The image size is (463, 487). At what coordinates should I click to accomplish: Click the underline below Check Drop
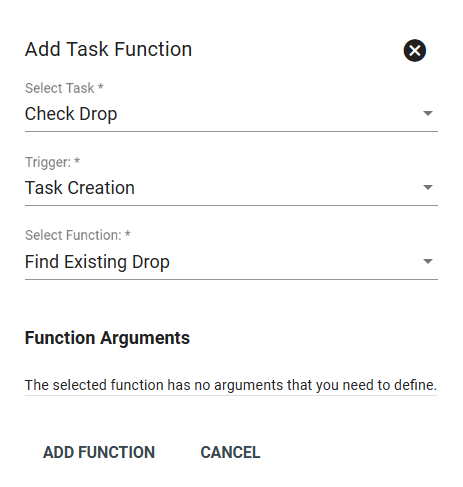coord(231,131)
